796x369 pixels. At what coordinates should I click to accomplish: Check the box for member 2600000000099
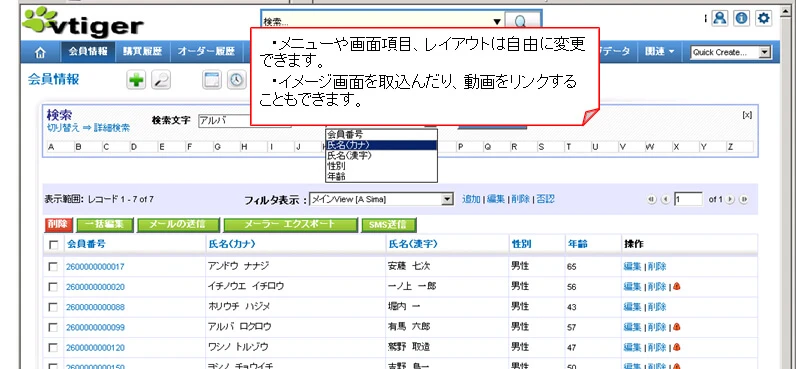coord(53,327)
